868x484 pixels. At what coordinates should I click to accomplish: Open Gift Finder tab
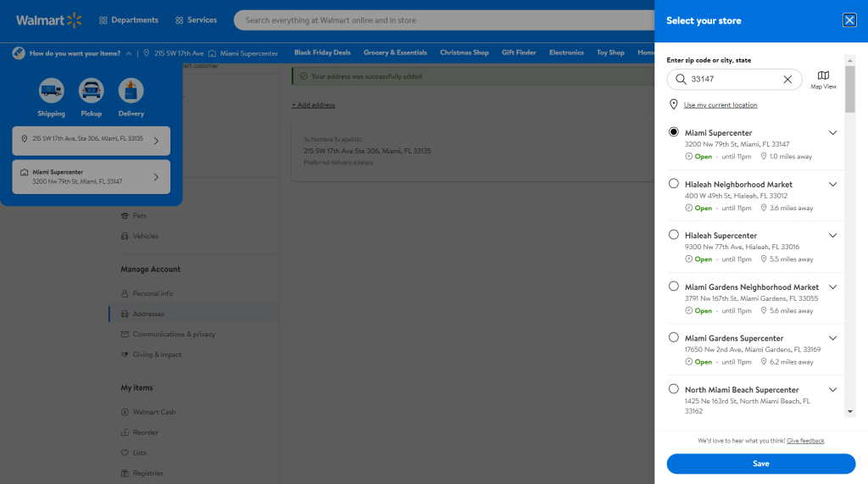pos(519,53)
